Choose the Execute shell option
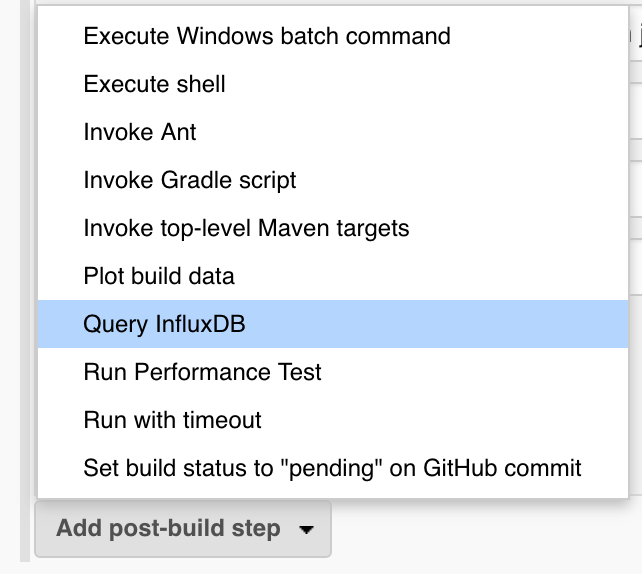The width and height of the screenshot is (642, 574). pos(155,84)
